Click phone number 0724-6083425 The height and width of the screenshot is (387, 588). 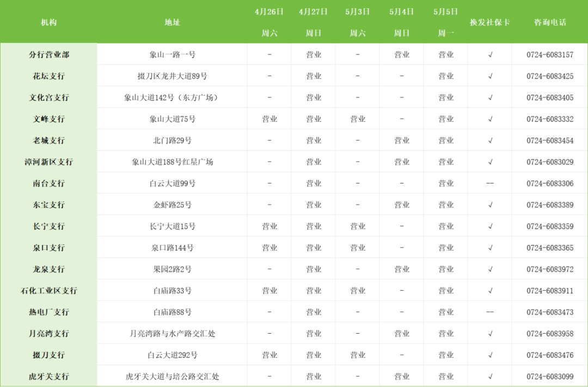pyautogui.click(x=550, y=76)
